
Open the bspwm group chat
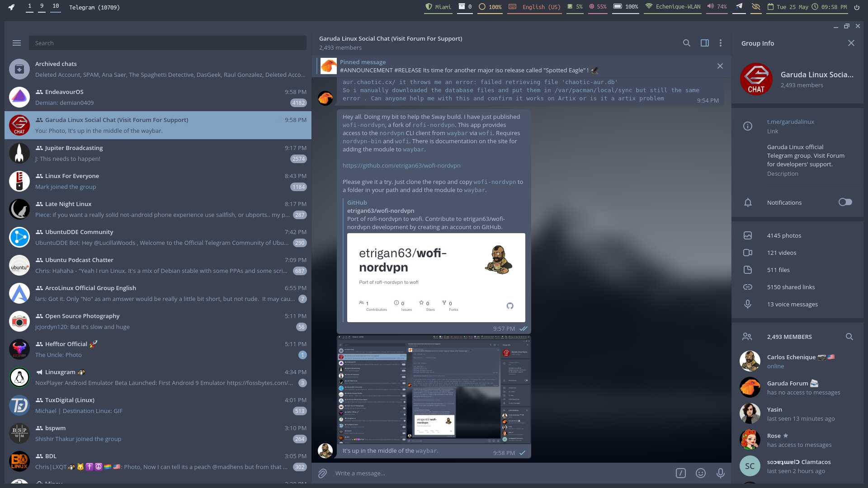tap(158, 433)
